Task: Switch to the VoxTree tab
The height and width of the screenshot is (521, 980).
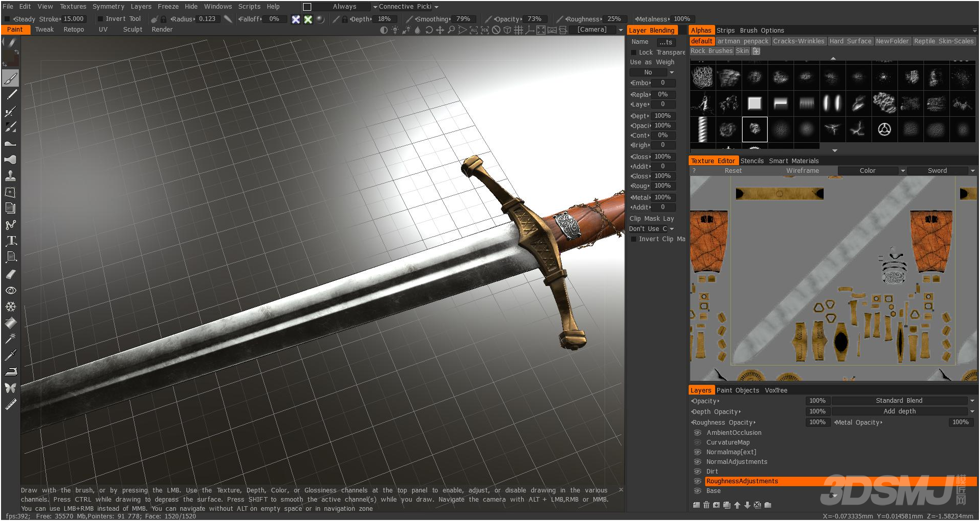Action: click(x=776, y=390)
